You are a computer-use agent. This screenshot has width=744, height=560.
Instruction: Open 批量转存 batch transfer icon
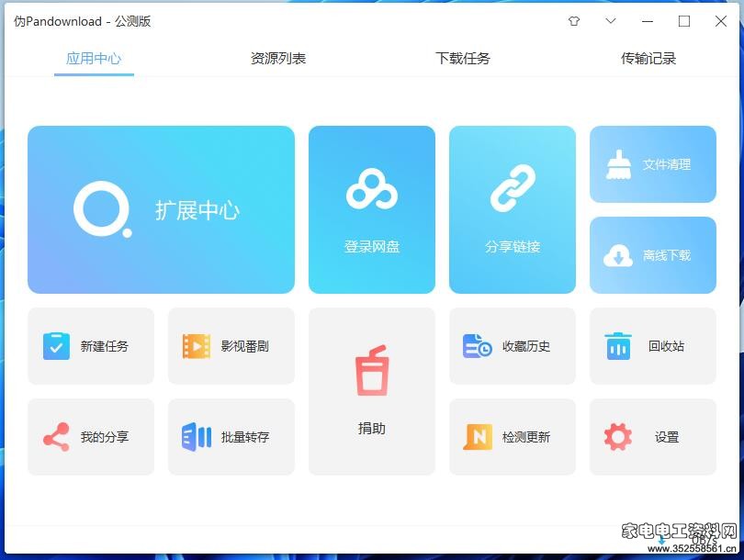(197, 437)
